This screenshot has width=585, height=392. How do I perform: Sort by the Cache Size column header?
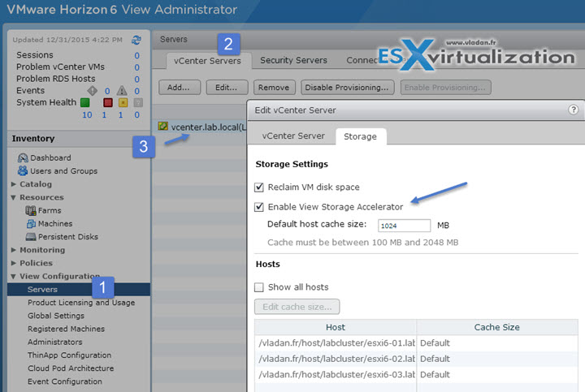497,327
